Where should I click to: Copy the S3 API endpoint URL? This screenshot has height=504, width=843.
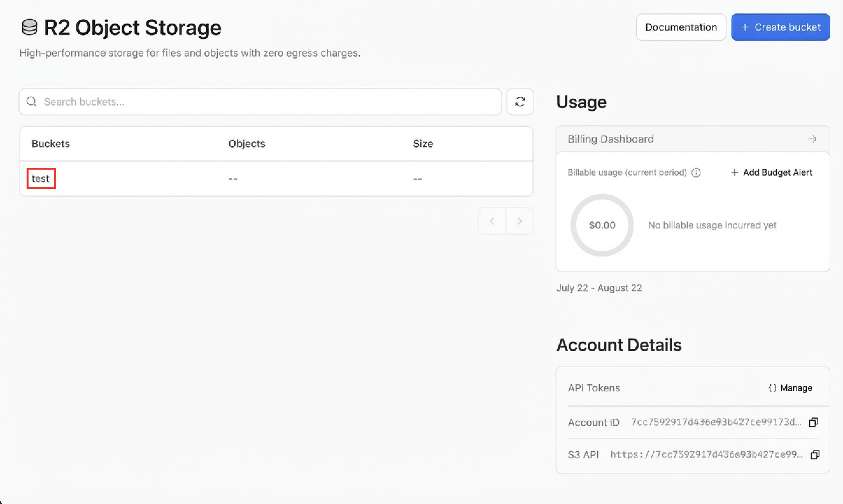click(815, 454)
